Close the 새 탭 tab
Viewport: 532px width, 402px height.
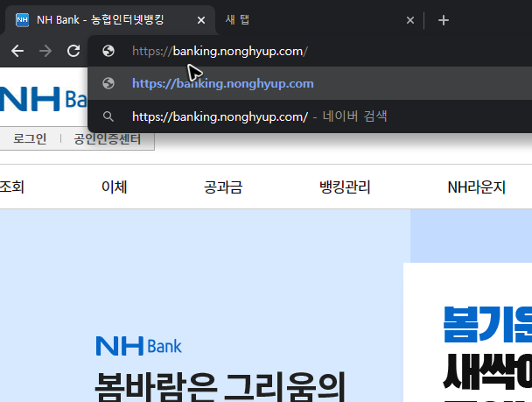coord(410,20)
